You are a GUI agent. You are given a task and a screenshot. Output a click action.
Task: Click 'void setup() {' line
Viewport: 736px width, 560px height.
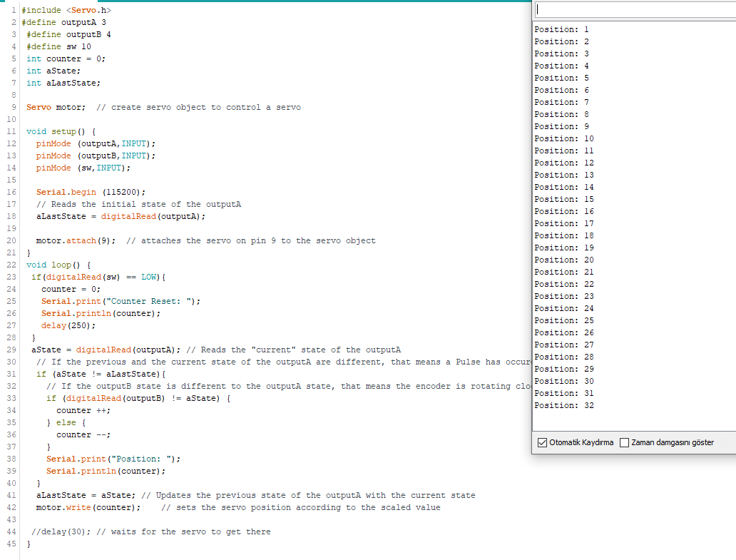pos(61,132)
